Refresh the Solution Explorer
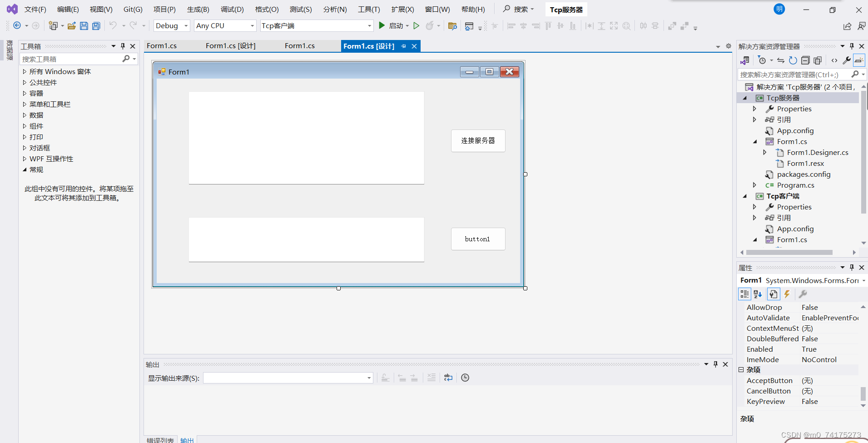 (x=793, y=60)
